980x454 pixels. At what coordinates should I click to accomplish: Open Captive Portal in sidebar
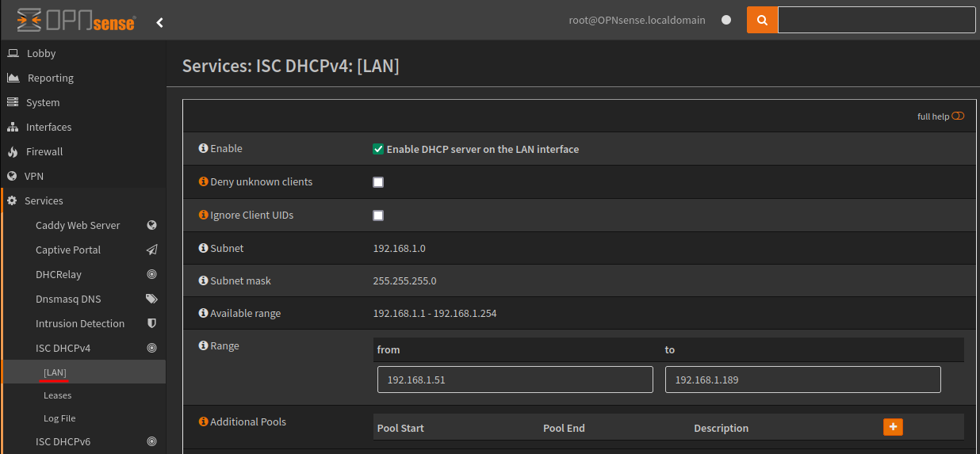pos(68,250)
